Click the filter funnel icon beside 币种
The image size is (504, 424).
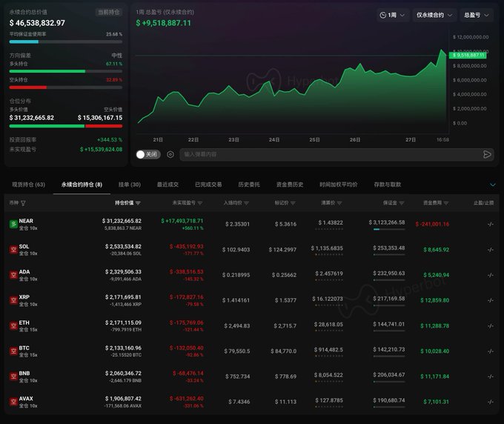(23, 203)
